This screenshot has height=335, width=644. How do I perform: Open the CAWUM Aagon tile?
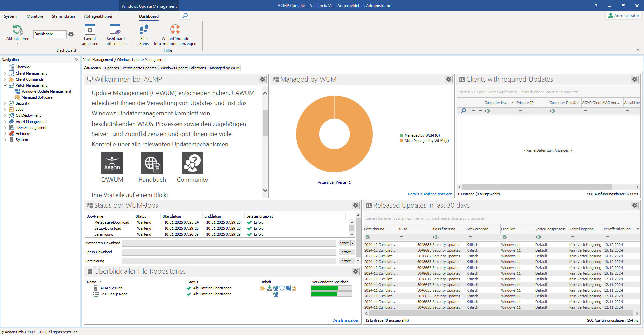coord(112,163)
